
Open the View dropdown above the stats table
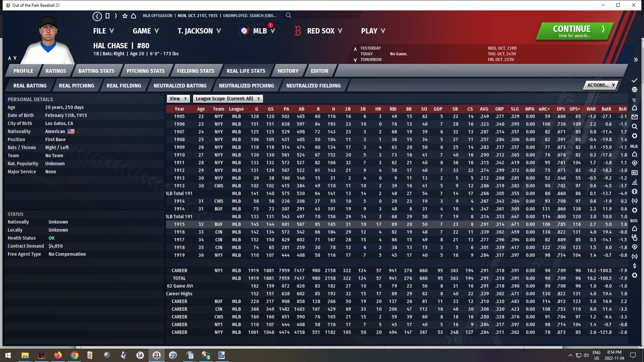coord(178,99)
